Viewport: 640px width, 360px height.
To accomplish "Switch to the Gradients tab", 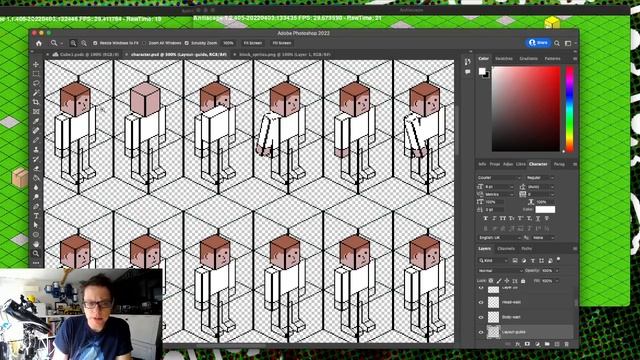I will click(x=529, y=59).
